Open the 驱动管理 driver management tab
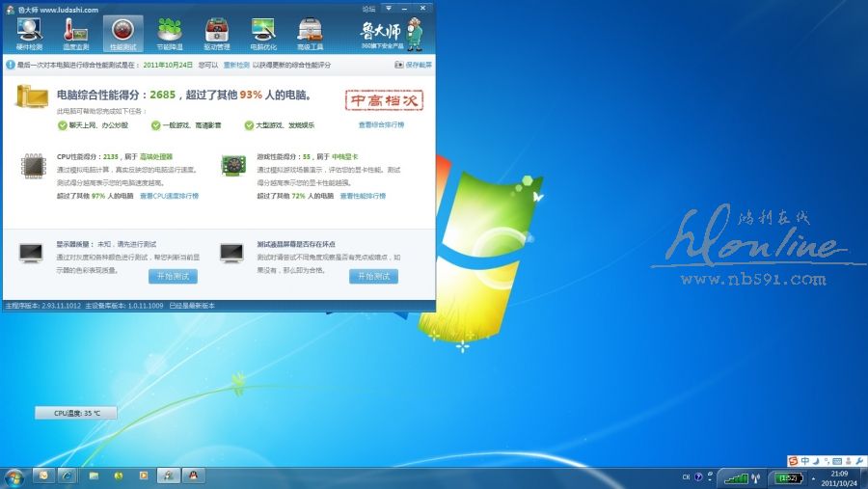 [216, 34]
